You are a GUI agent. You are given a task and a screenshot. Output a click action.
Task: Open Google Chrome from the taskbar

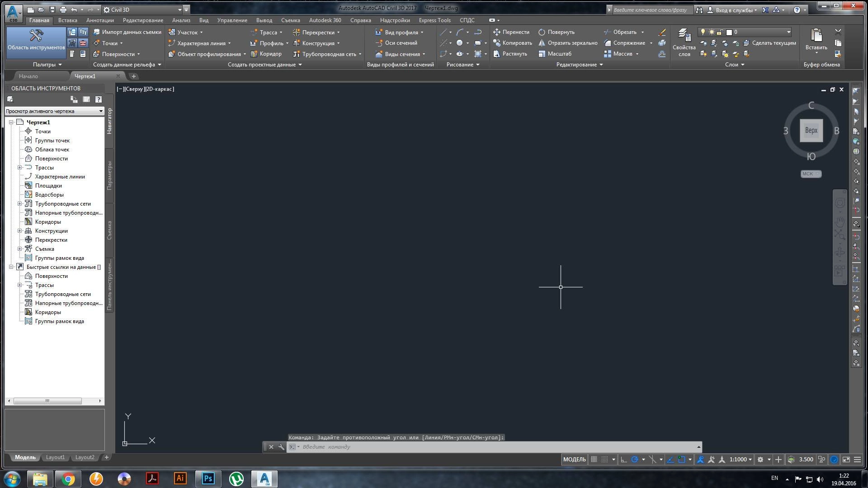click(x=68, y=479)
